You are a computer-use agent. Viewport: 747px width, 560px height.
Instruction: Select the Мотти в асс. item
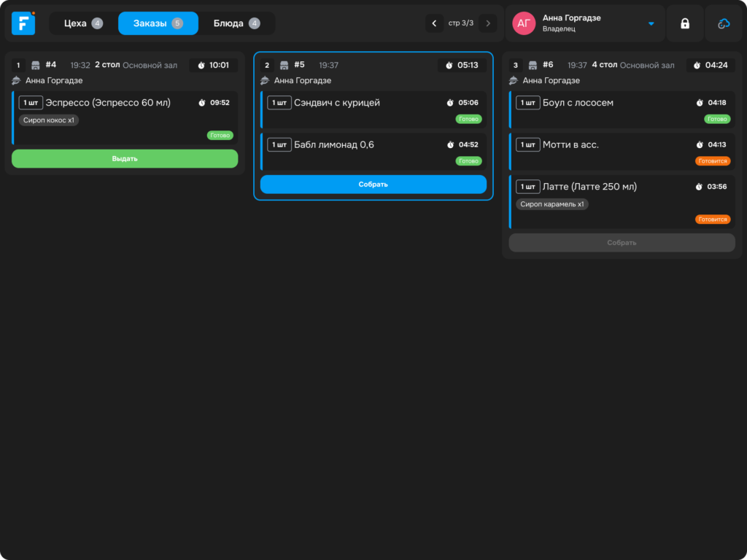pyautogui.click(x=622, y=152)
